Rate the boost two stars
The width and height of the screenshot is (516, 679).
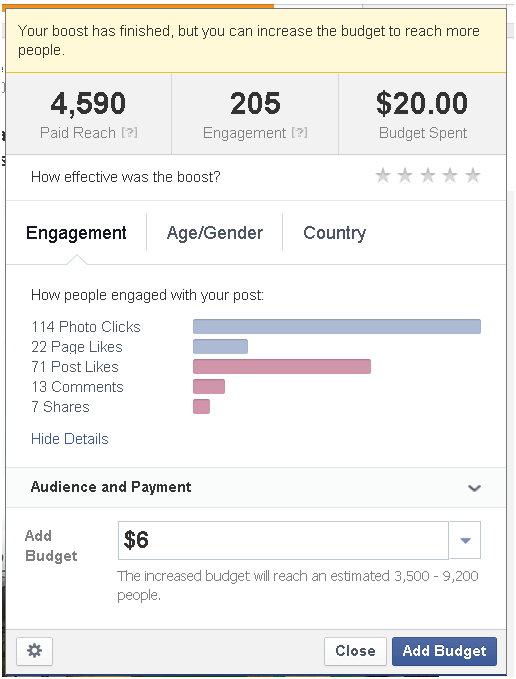pyautogui.click(x=405, y=176)
